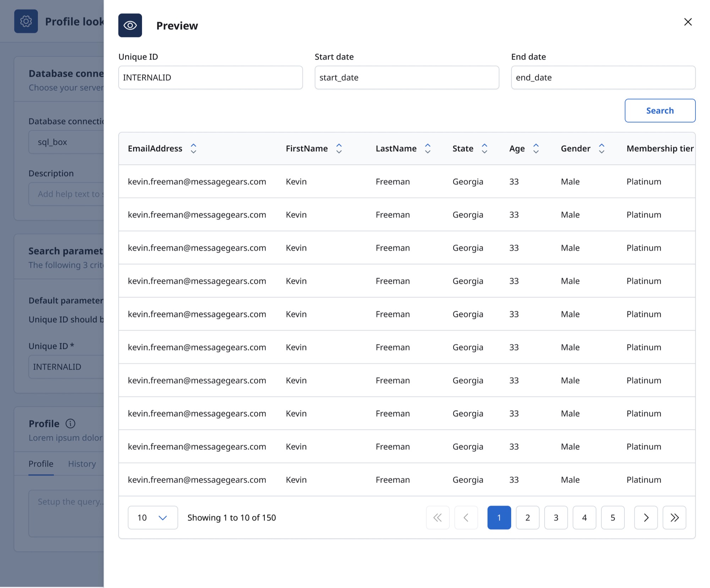Select page 5 in pagination
Viewport: 710px width, 588px height.
tap(613, 517)
